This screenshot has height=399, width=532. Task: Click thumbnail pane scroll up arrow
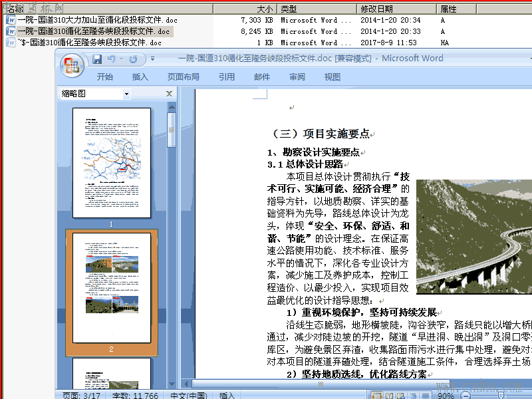tap(172, 107)
